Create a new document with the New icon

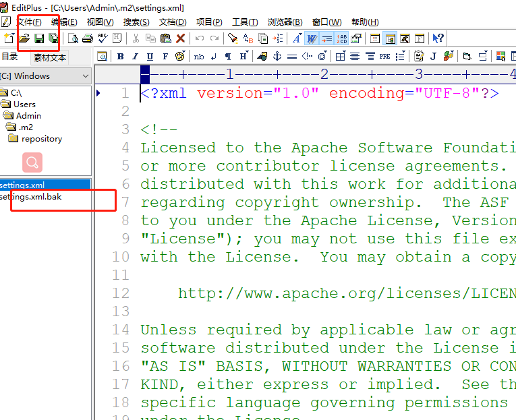(9, 38)
